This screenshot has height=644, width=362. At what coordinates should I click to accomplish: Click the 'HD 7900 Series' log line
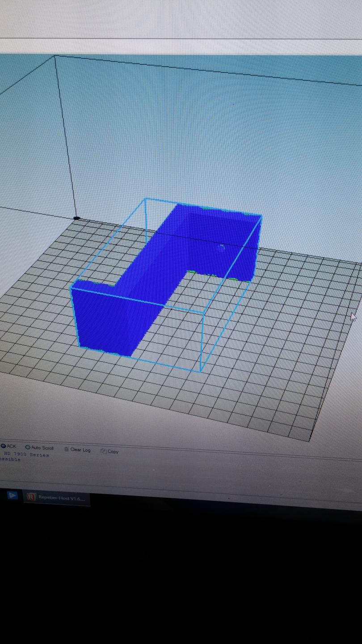pos(26,454)
